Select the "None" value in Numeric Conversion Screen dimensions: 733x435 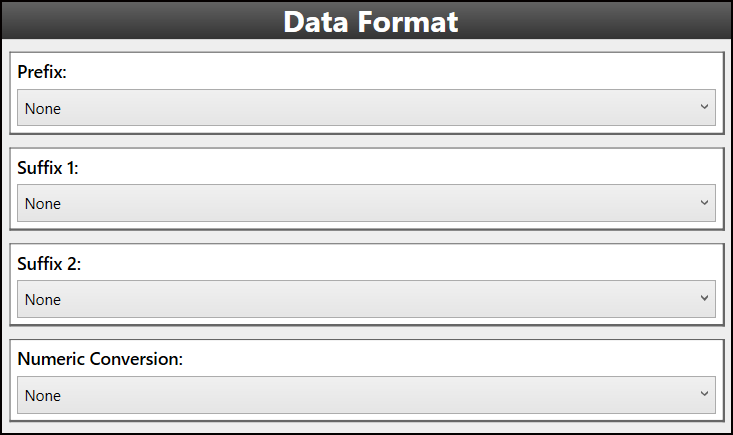tap(43, 396)
